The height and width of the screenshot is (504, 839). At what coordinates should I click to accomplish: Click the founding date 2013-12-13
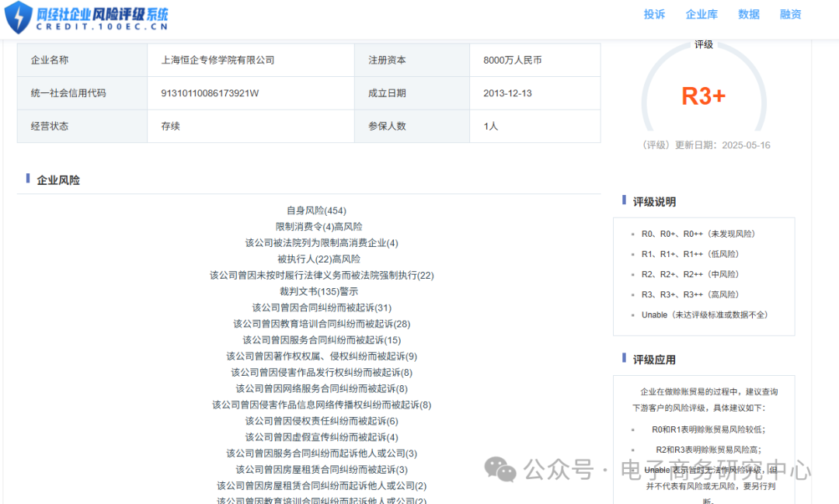coord(507,93)
